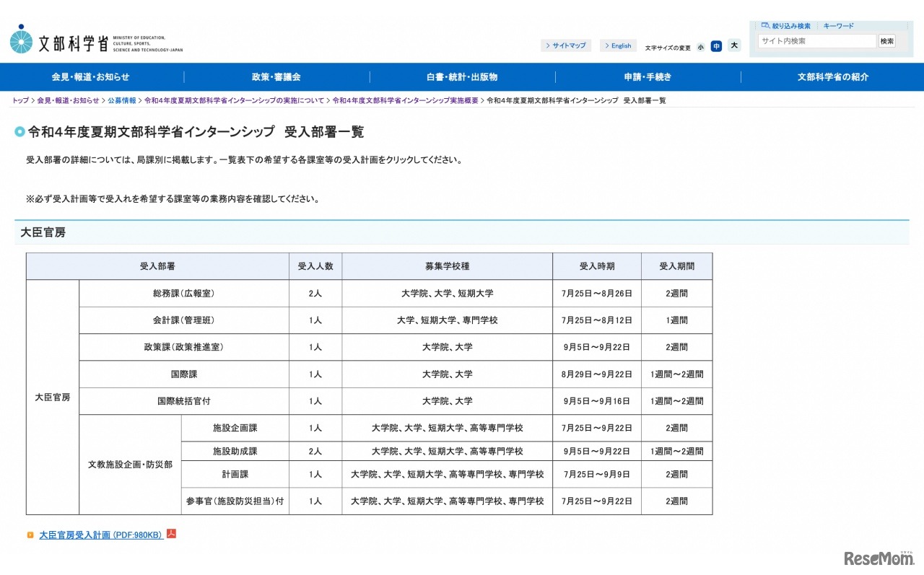This screenshot has height=575, width=924.
Task: Open the 政策・審議会 menu
Action: (276, 77)
